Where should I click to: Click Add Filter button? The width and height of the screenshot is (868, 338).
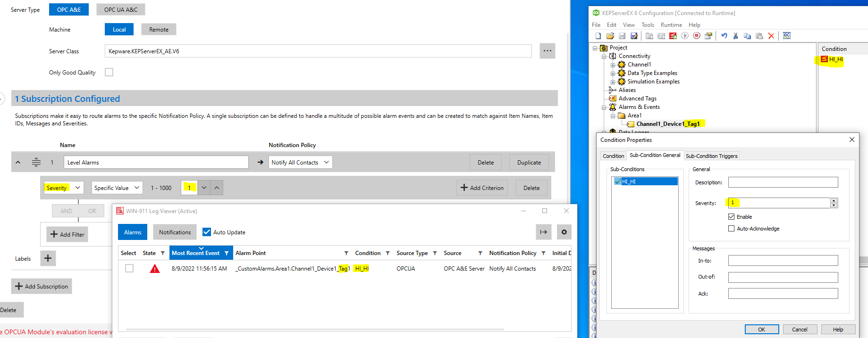[x=67, y=234]
